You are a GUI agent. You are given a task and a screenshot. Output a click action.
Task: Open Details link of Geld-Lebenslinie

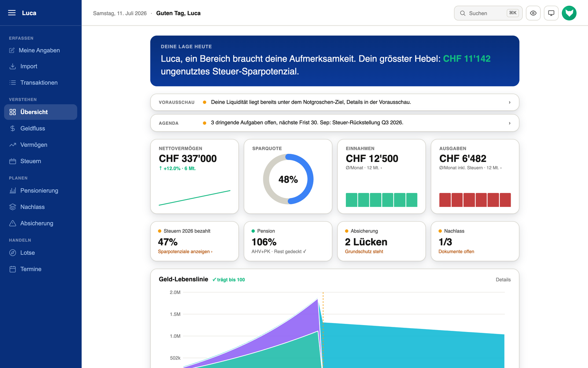point(503,280)
